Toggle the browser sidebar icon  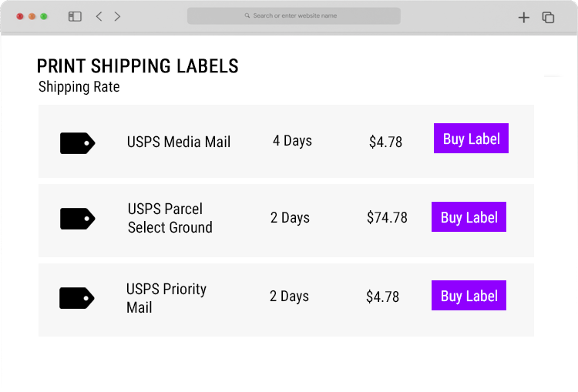[75, 17]
